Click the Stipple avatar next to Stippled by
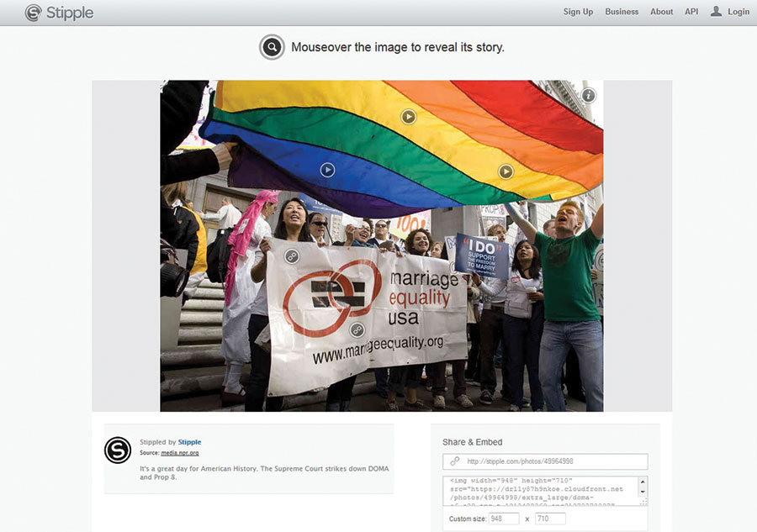Viewport: 757px width, 532px height. [x=118, y=450]
